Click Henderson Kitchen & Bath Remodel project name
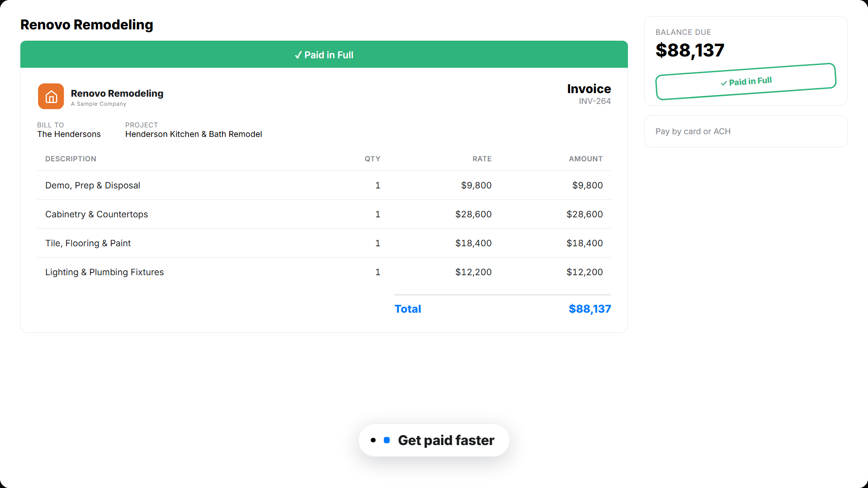The height and width of the screenshot is (488, 868). [x=193, y=134]
